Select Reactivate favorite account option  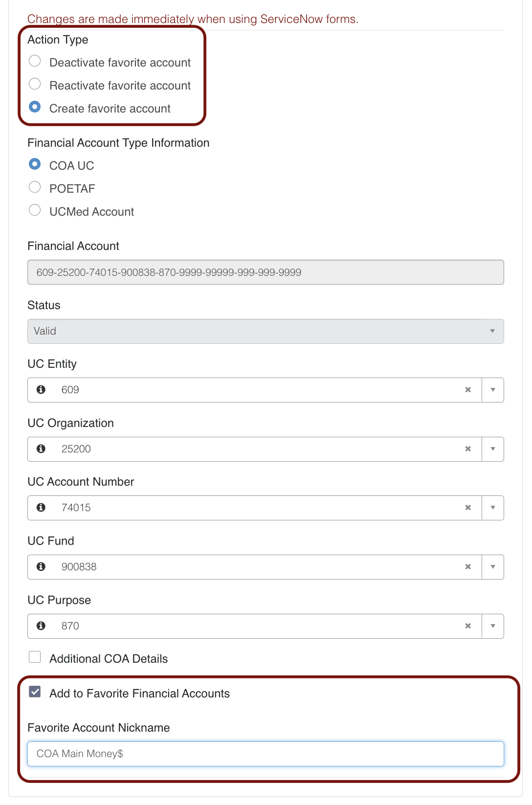click(x=35, y=84)
